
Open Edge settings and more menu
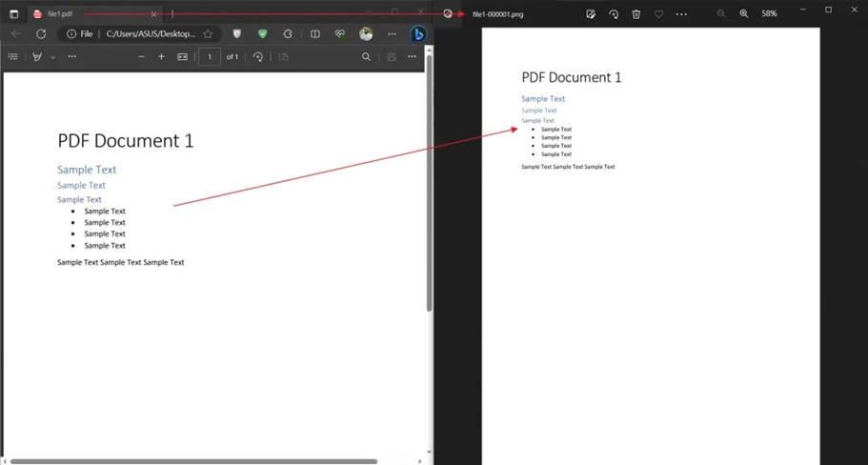(x=392, y=33)
